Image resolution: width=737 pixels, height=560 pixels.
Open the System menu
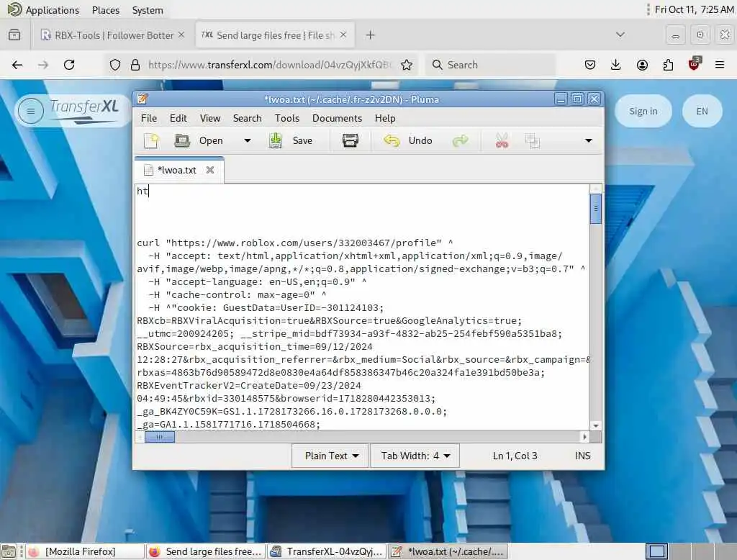[148, 10]
